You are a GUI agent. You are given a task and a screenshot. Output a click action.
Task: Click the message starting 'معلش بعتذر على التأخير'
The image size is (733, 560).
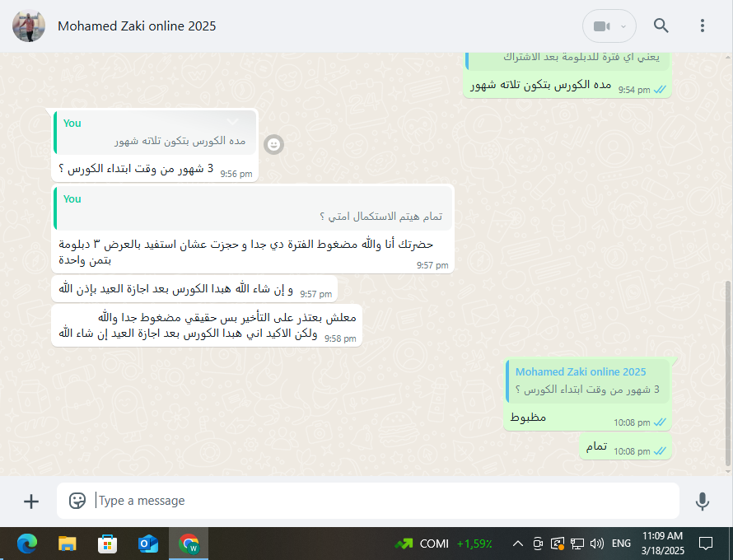pyautogui.click(x=207, y=325)
